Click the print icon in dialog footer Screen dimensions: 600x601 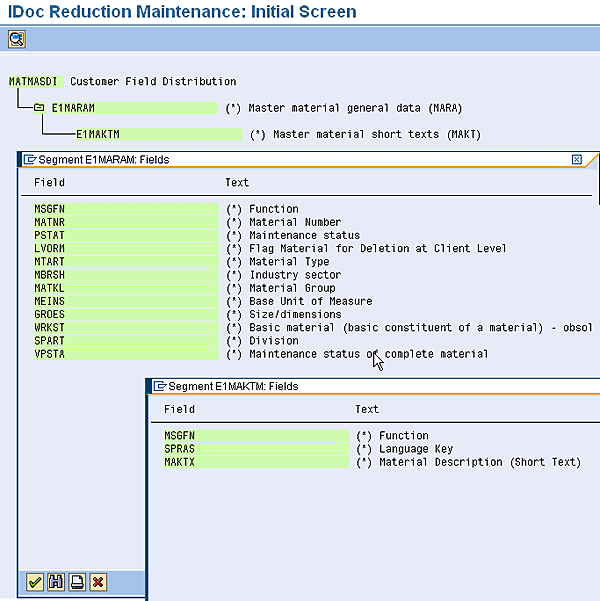click(x=77, y=582)
